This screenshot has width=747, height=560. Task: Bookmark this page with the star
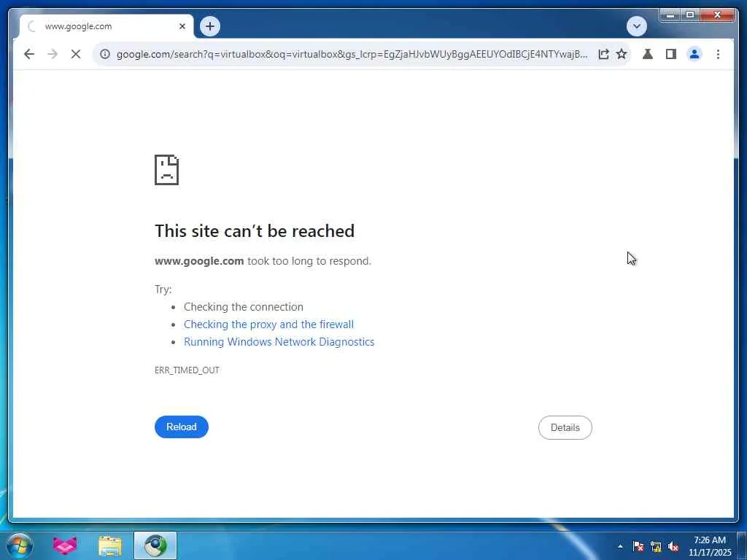[x=622, y=54]
